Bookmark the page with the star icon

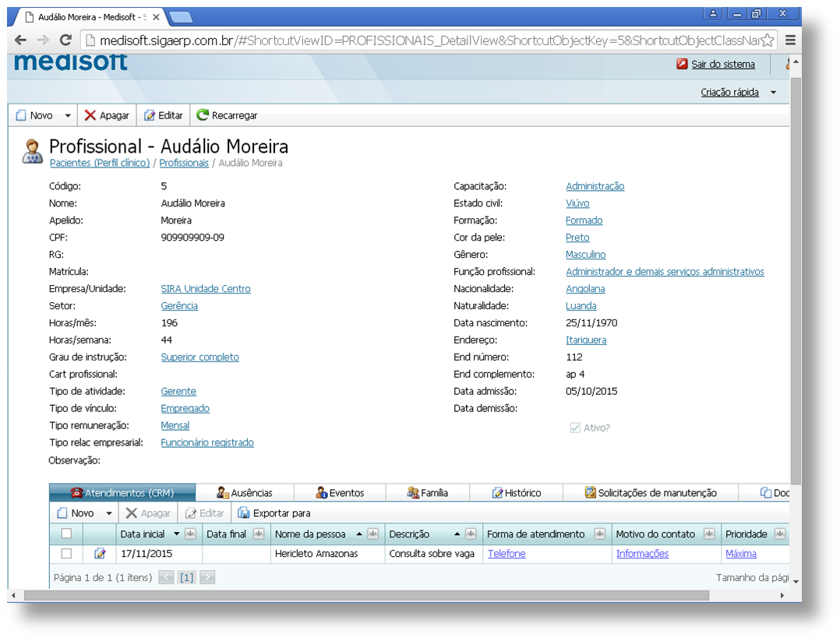767,41
